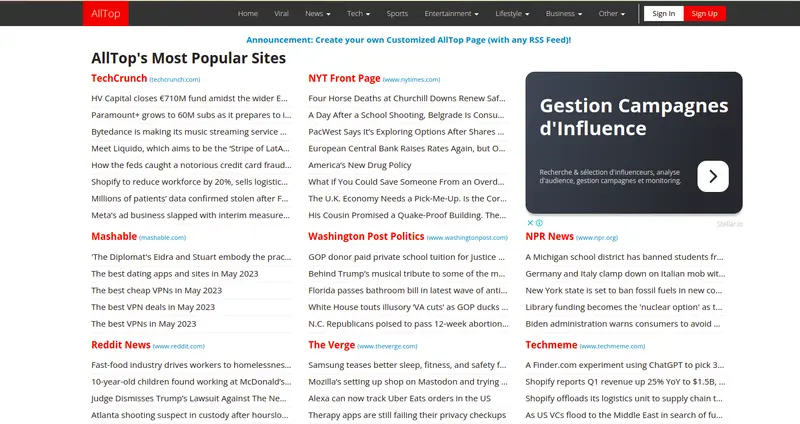Image resolution: width=800 pixels, height=424 pixels.
Task: Expand the Business dropdown
Action: pos(565,14)
